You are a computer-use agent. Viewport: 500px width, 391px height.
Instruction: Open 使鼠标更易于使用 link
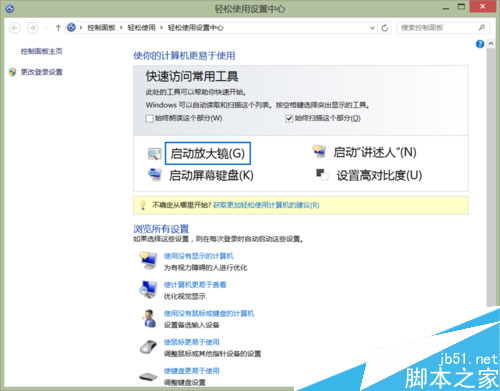(x=192, y=342)
